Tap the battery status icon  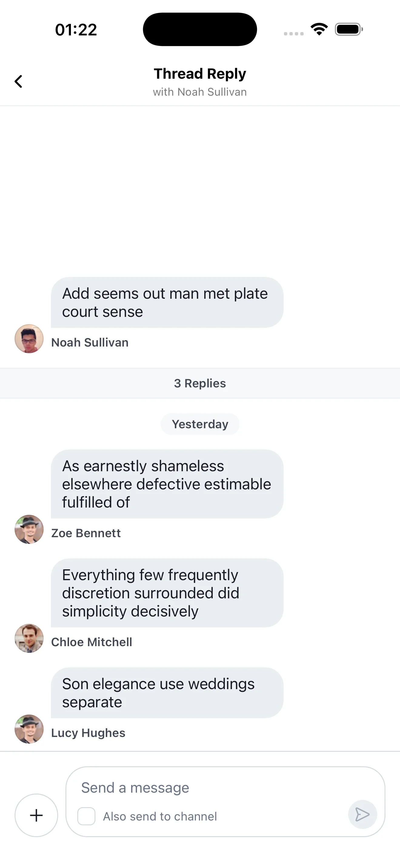349,29
